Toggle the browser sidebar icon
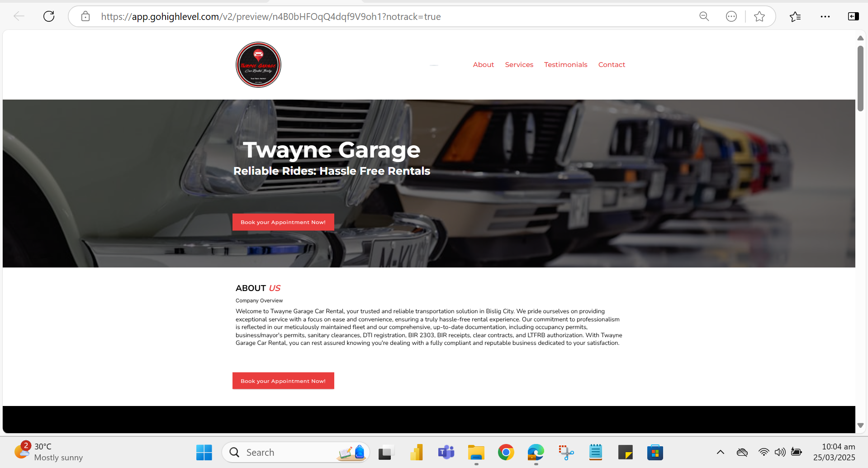Image resolution: width=868 pixels, height=468 pixels. pyautogui.click(x=853, y=17)
